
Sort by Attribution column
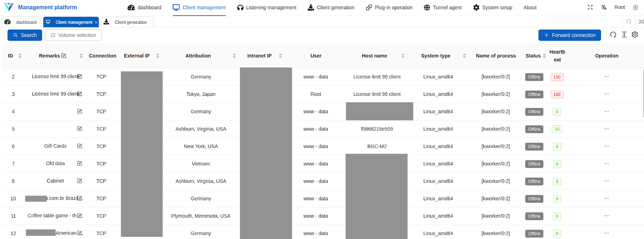234,56
